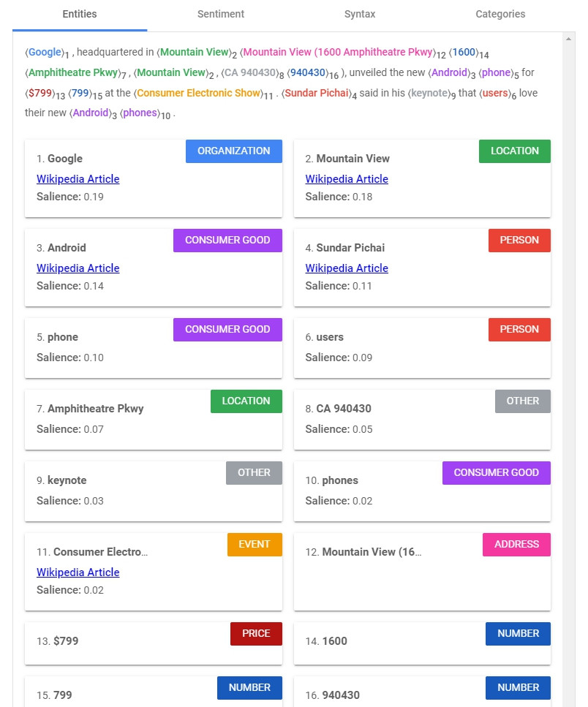This screenshot has width=588, height=707.
Task: Click the ADDRESS badge
Action: [x=516, y=545]
